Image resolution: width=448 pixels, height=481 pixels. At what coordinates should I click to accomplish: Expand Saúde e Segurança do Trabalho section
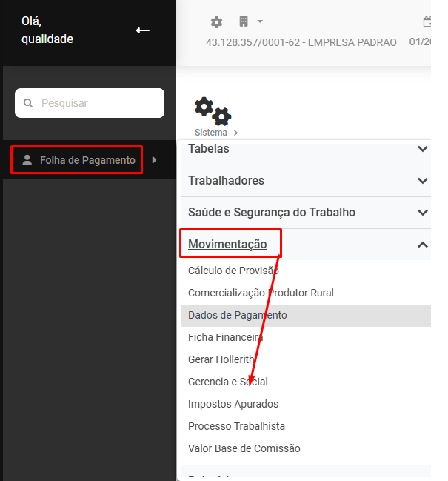[422, 213]
